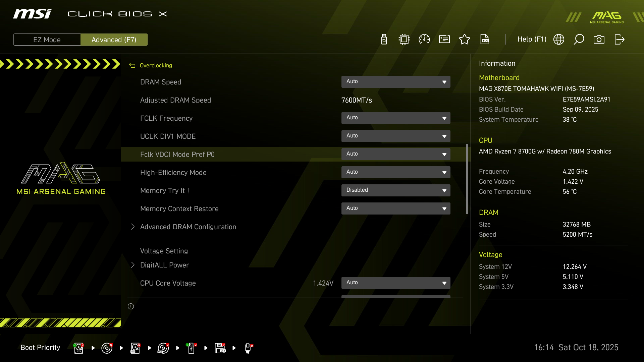Open the speedometer hardware monitor icon
This screenshot has width=644, height=362.
424,40
